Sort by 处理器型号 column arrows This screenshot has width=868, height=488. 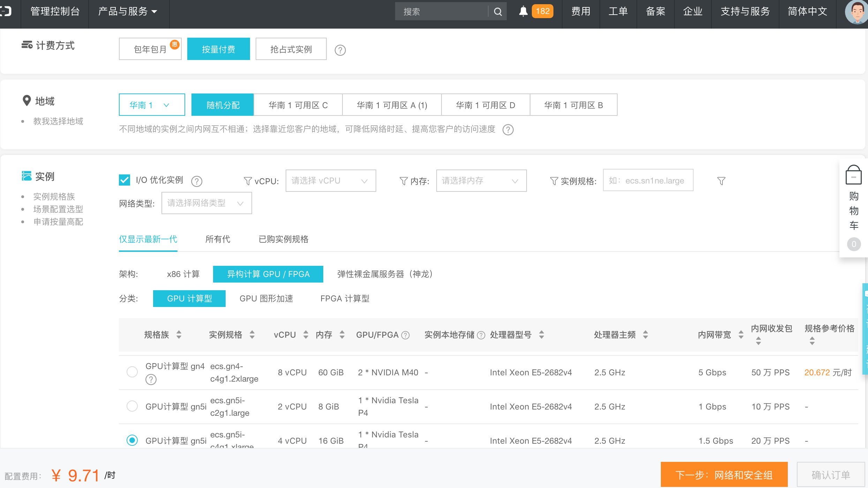542,335
